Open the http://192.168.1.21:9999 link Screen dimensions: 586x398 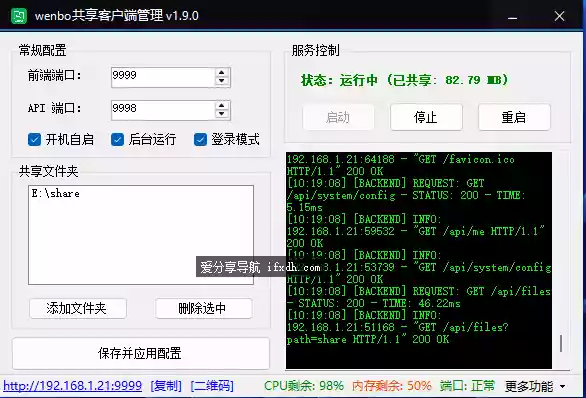pos(73,385)
